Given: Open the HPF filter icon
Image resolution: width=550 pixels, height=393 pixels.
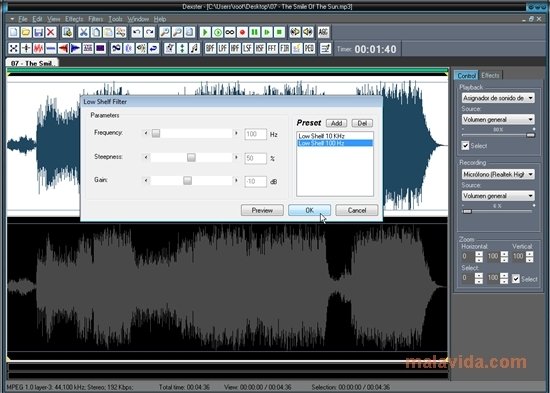Looking at the screenshot, I should pyautogui.click(x=235, y=48).
